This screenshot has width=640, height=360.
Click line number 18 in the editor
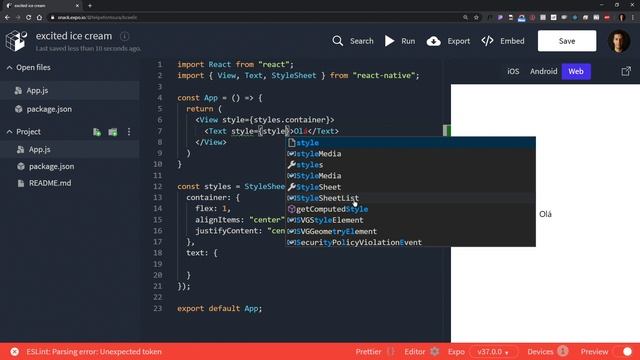(158, 253)
